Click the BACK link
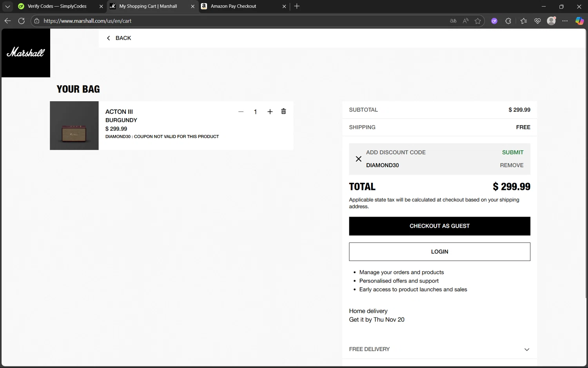Image resolution: width=588 pixels, height=368 pixels. coord(119,38)
